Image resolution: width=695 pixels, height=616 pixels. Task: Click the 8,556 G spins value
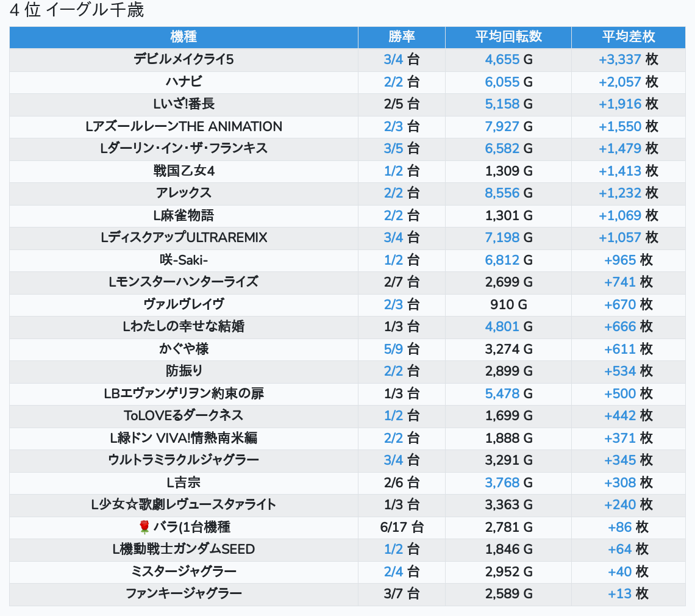(x=508, y=193)
